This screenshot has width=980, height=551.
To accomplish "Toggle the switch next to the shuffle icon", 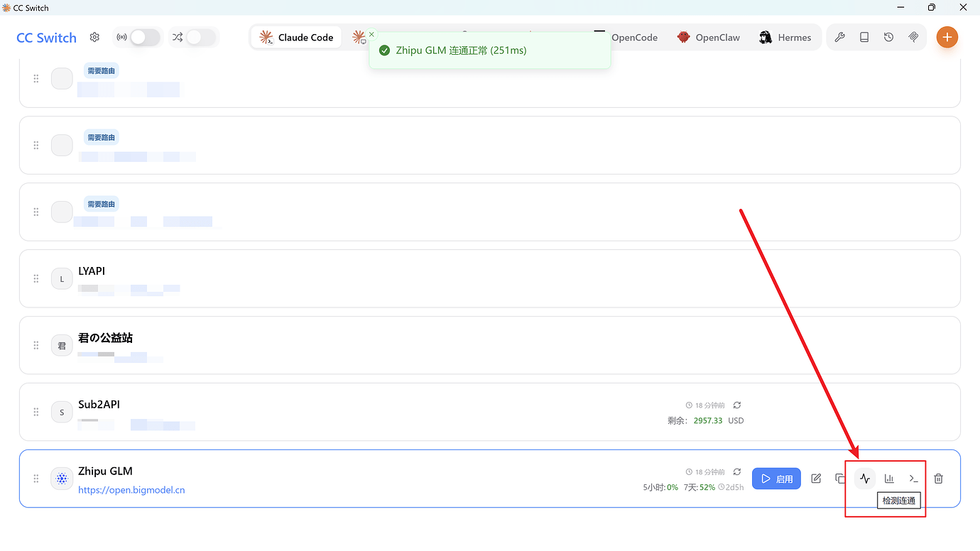I will click(201, 38).
